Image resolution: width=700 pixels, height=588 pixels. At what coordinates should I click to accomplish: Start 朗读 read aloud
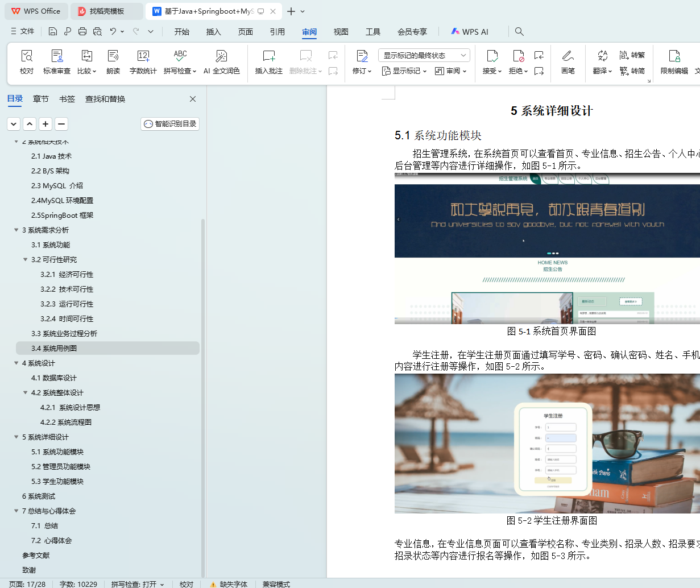(113, 62)
